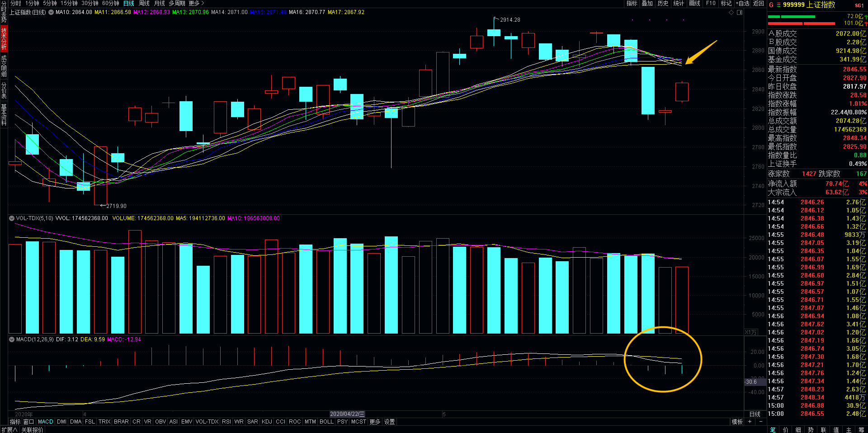This screenshot has width=868, height=433.
Task: Switch to 5分钟 timeframe
Action: click(50, 3)
